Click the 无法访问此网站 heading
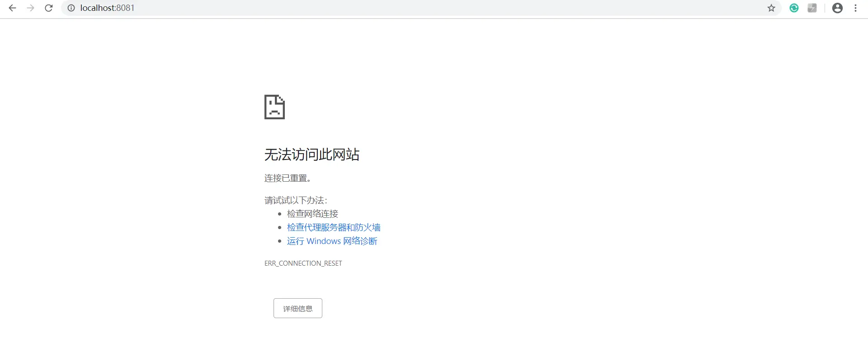Screen dimensions: 868x352 tap(312, 155)
